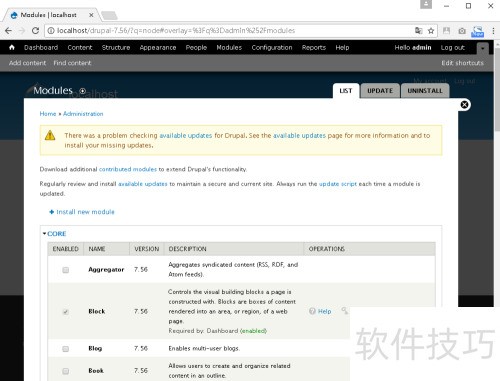Click the blue New extension icon

click(x=477, y=31)
